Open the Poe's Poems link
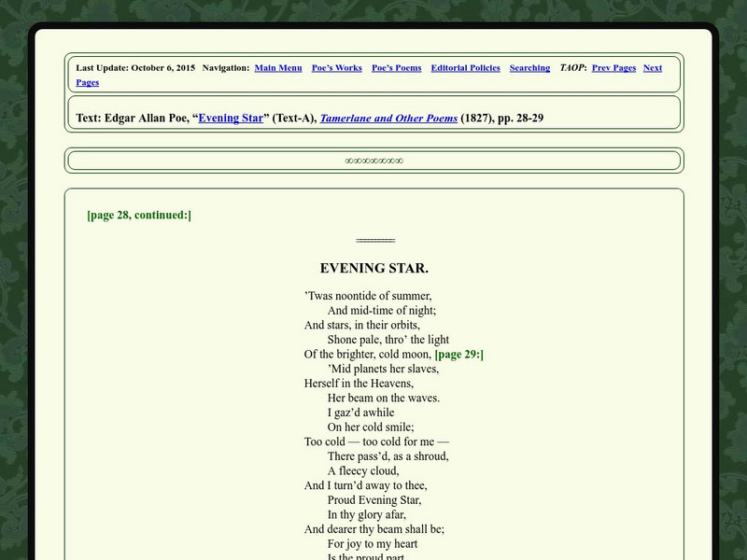 click(x=395, y=68)
